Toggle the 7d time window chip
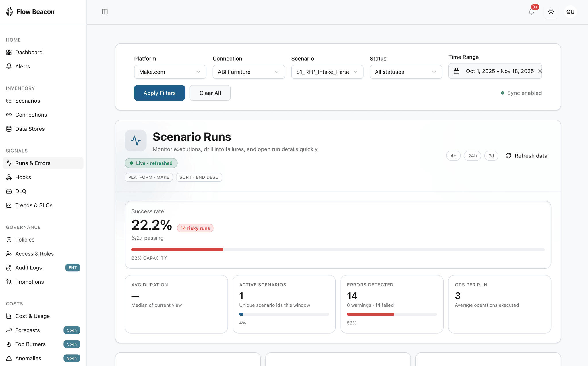The image size is (588, 366). [491, 156]
